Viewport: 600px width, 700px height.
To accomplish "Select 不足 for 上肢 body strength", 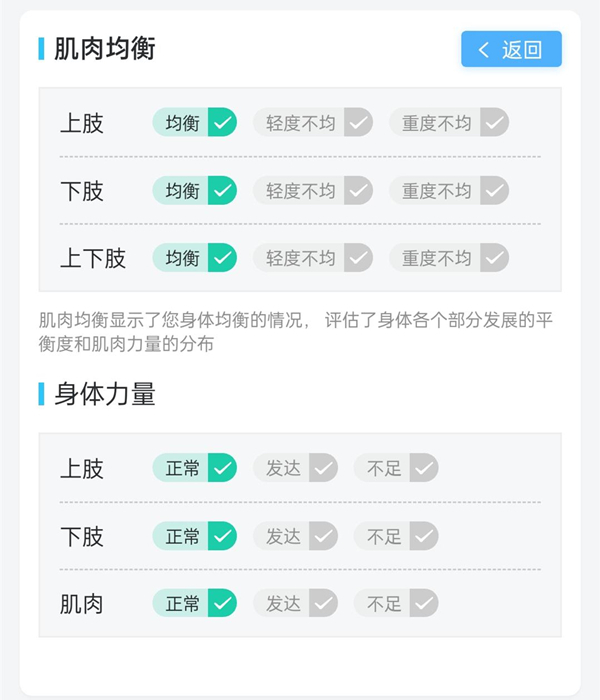I will (396, 468).
